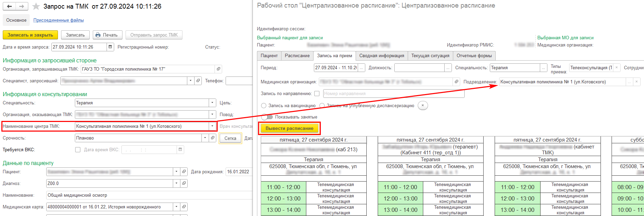The image size is (644, 216).
Task: Open calendar picker for request date
Action: coord(110,47)
